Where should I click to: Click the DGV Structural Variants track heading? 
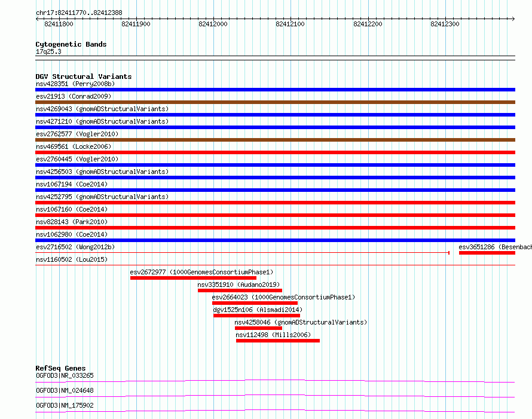pyautogui.click(x=84, y=77)
